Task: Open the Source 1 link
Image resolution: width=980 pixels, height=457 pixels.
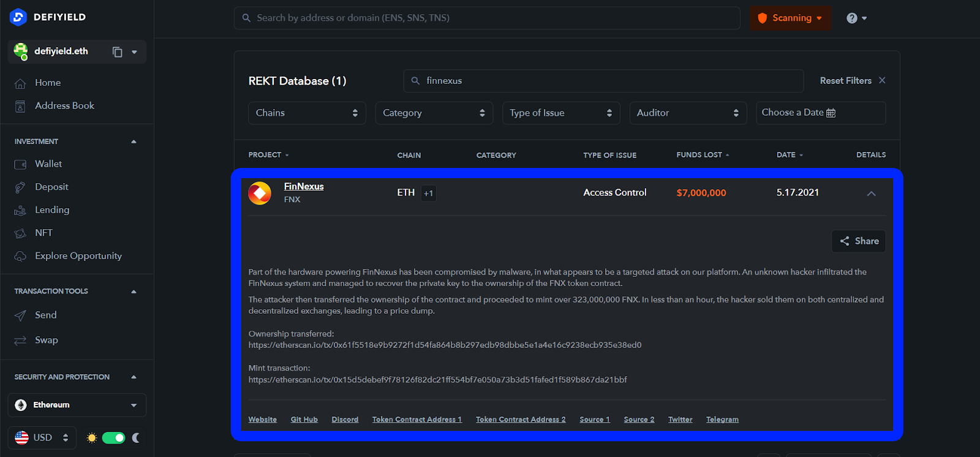Action: tap(595, 420)
